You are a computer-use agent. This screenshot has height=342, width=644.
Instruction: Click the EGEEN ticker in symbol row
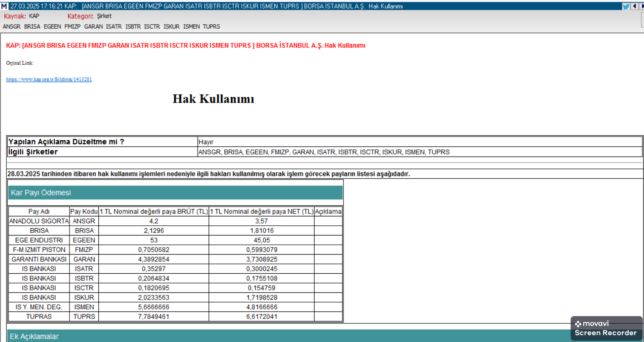point(52,26)
